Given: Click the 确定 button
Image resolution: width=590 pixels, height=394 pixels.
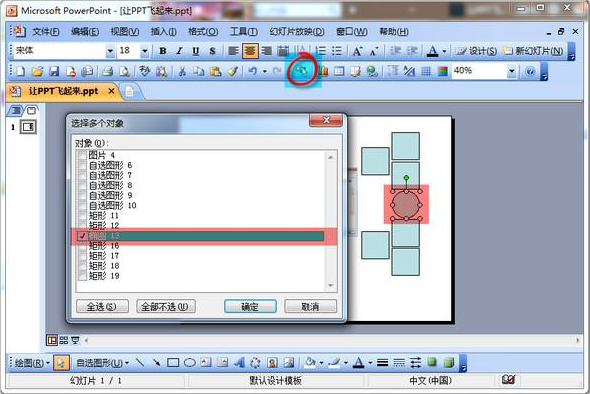Looking at the screenshot, I should (250, 306).
